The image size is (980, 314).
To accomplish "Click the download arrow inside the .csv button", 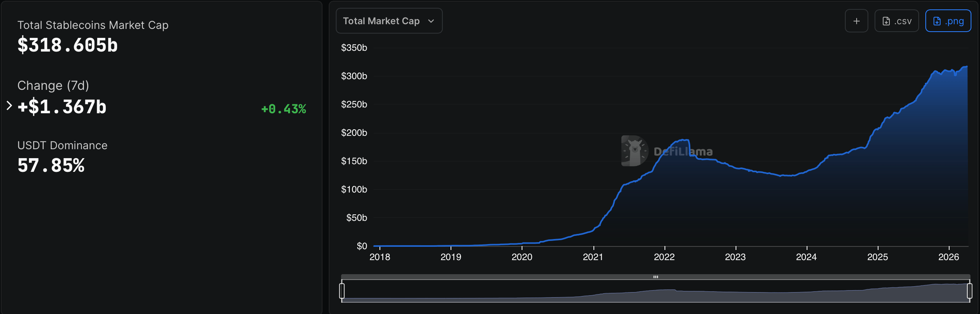I will coord(886,21).
